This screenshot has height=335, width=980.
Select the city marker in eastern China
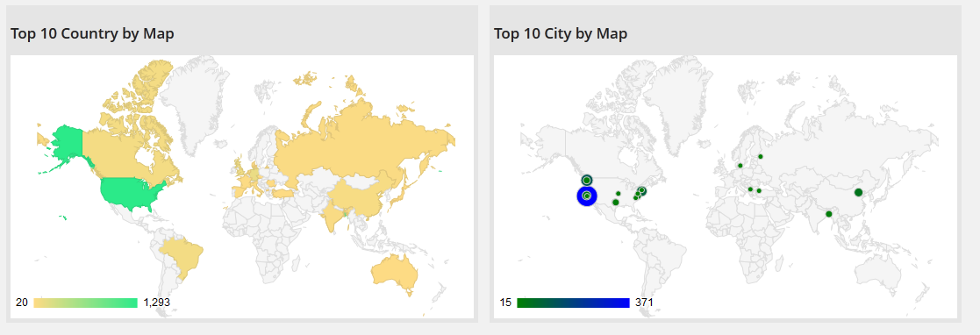click(859, 192)
